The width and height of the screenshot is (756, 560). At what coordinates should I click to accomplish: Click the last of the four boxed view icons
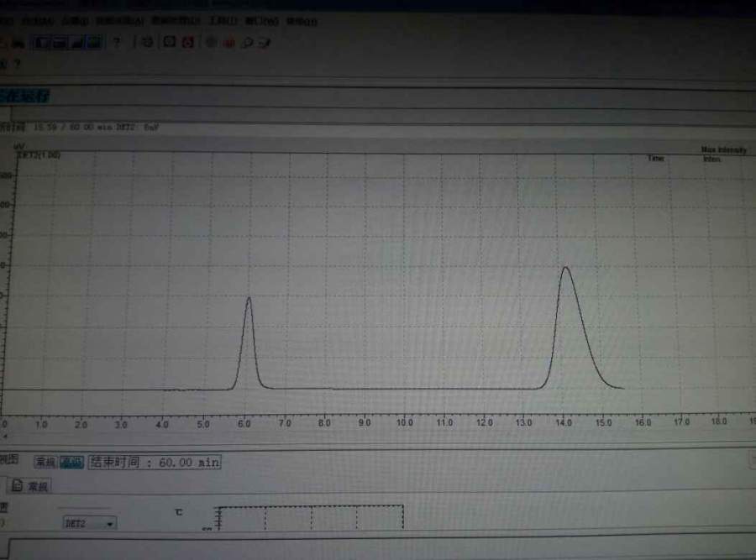click(x=94, y=43)
